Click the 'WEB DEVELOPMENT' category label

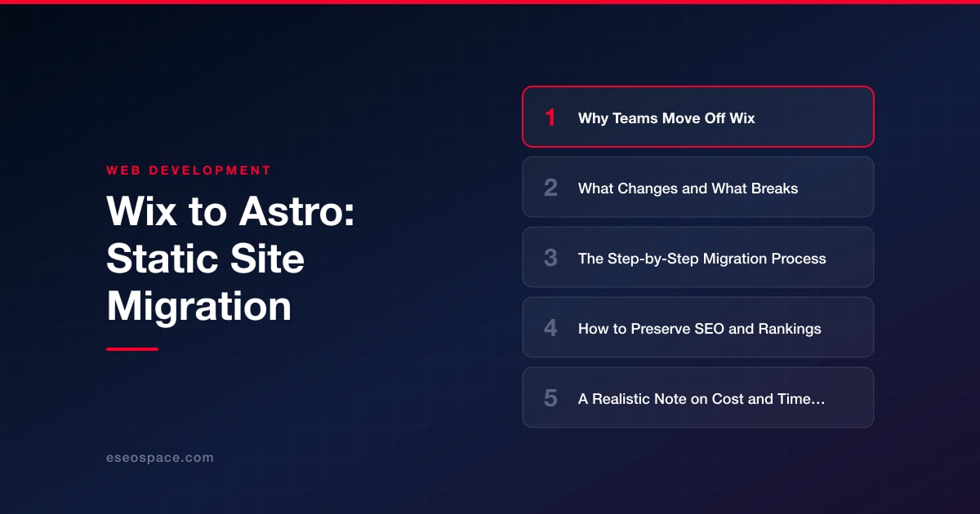pos(189,171)
